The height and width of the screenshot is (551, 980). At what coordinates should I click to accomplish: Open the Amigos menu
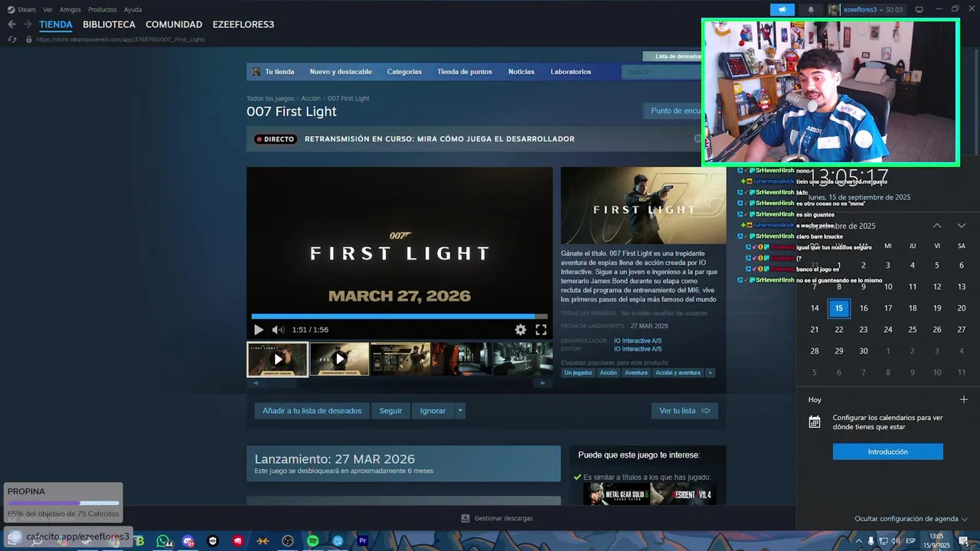pos(70,10)
